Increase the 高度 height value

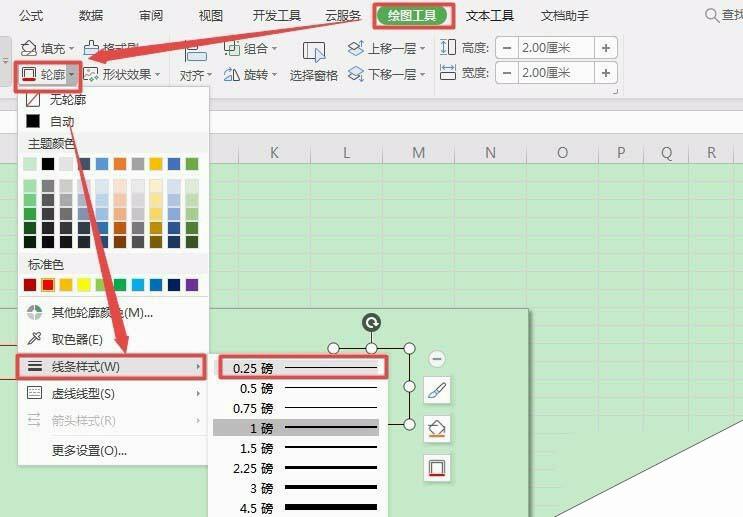coord(606,48)
